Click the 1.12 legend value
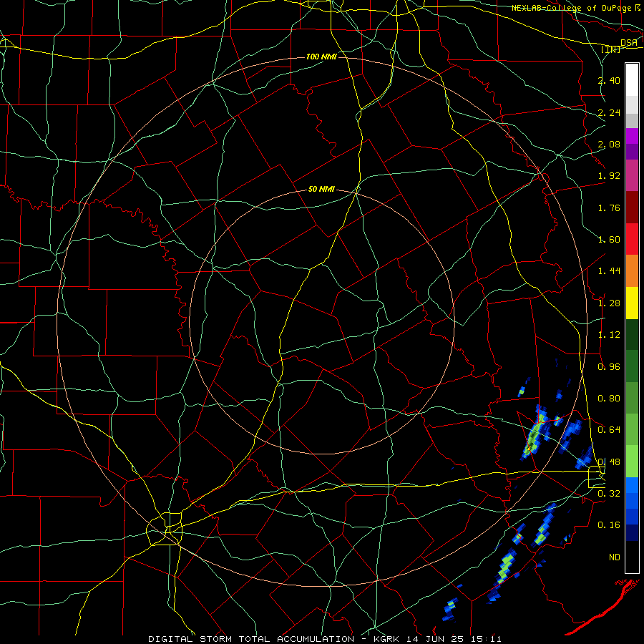The width and height of the screenshot is (644, 644). click(609, 335)
